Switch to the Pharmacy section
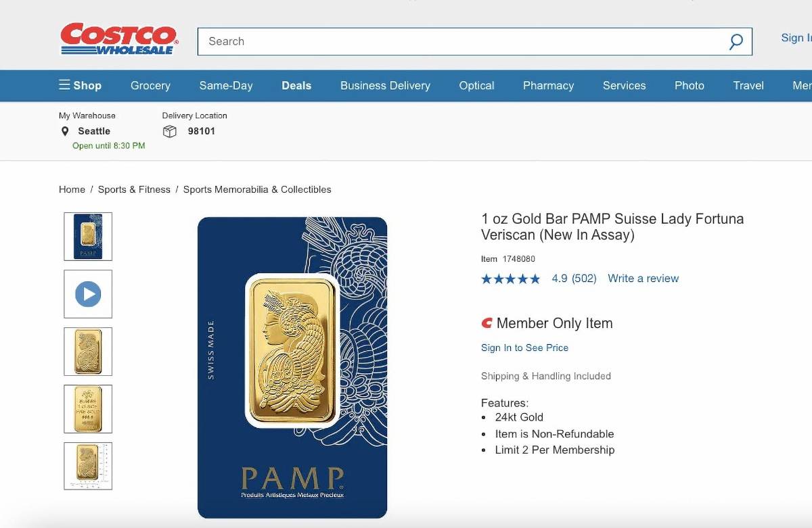Viewport: 812px width, 528px height. pos(548,85)
